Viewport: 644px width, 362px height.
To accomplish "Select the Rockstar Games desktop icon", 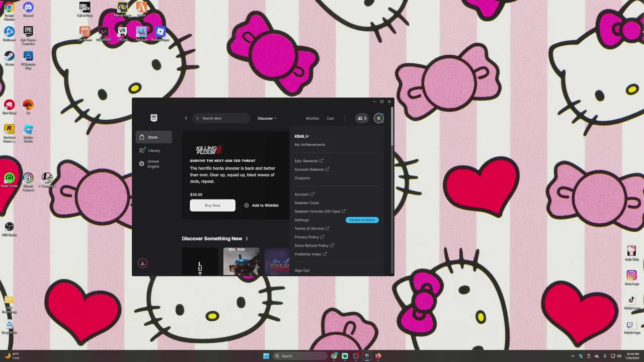I will pyautogui.click(x=9, y=134).
